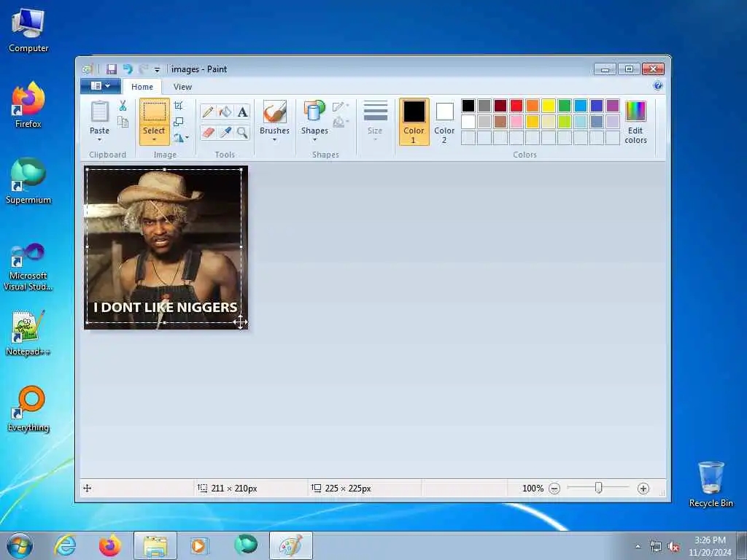The height and width of the screenshot is (560, 747).
Task: Expand the Paste options arrow
Action: [99, 139]
